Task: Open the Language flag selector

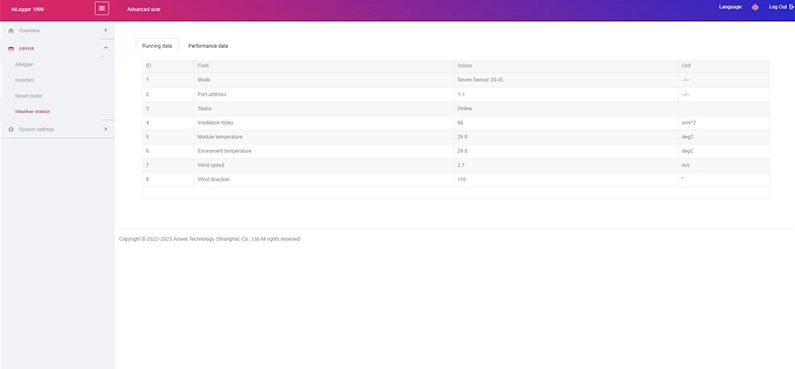Action: [x=755, y=8]
